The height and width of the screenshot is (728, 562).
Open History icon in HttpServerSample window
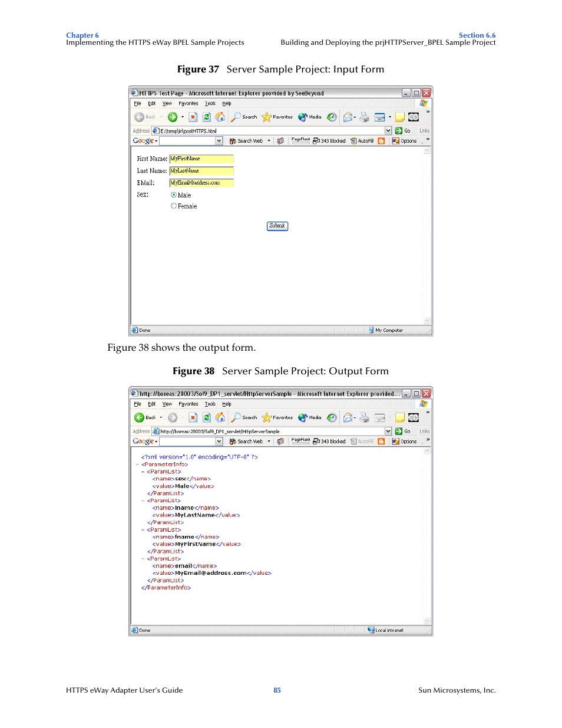point(332,417)
